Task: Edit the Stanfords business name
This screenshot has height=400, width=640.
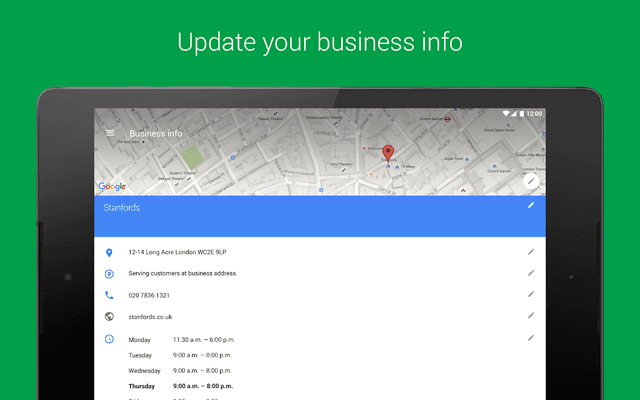Action: point(531,205)
